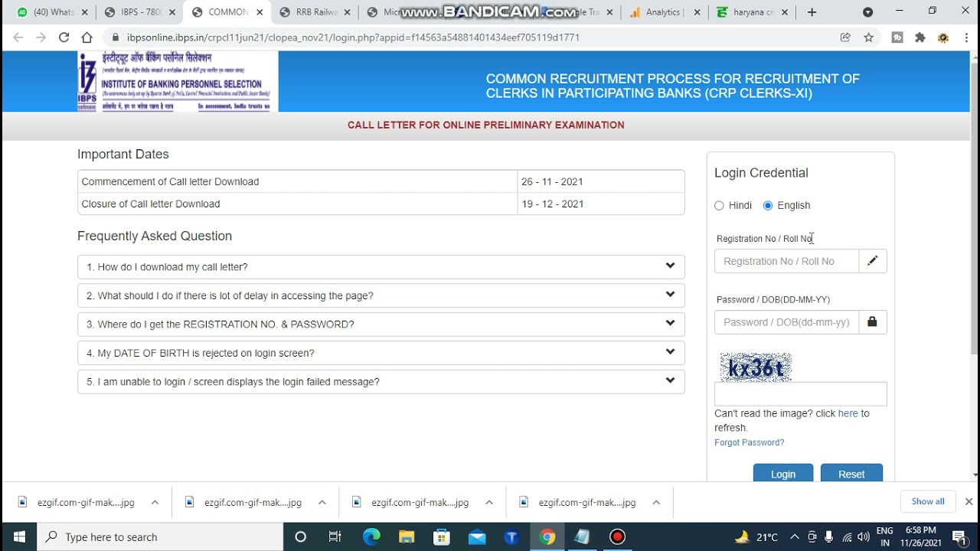Open volume control in system tray

(x=864, y=537)
